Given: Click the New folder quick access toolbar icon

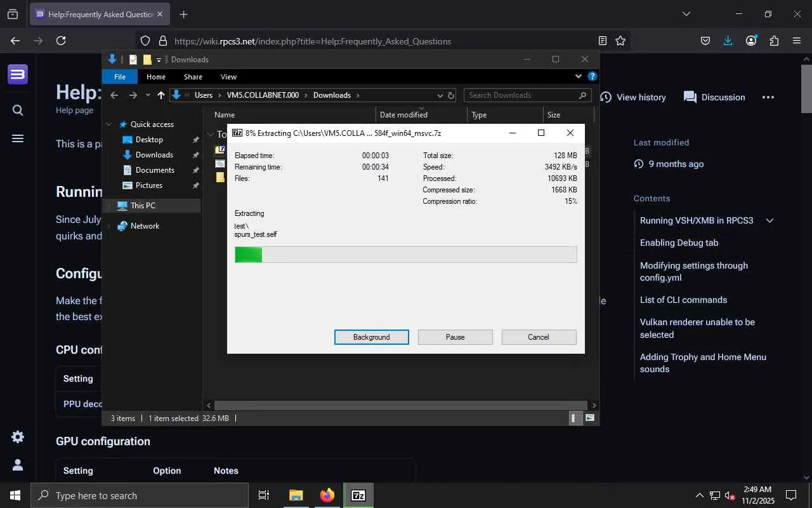Looking at the screenshot, I should coord(147,60).
